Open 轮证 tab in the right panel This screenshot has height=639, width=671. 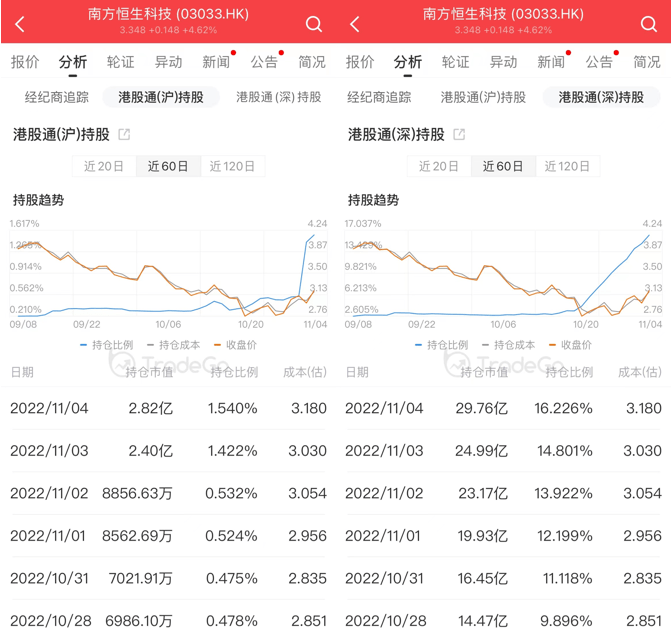point(456,62)
